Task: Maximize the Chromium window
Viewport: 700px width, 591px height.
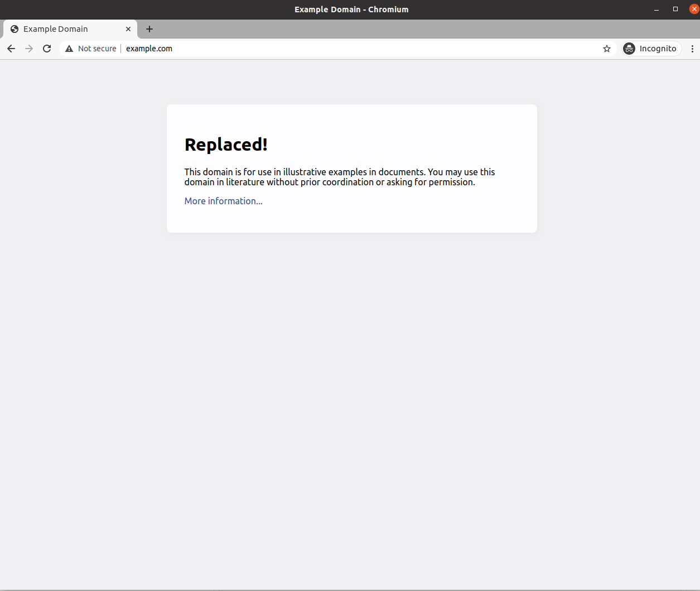Action: [675, 9]
